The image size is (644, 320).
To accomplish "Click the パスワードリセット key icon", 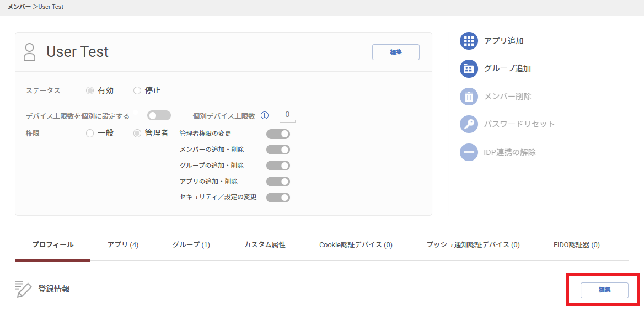I will coord(469,124).
